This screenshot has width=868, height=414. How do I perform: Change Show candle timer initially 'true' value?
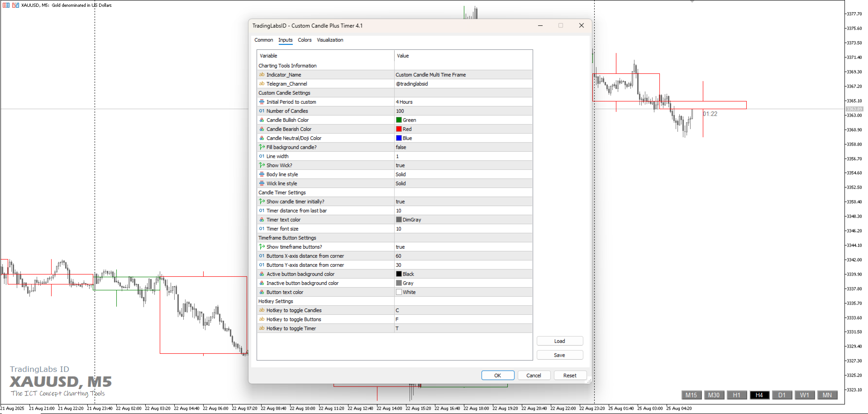[463, 202]
